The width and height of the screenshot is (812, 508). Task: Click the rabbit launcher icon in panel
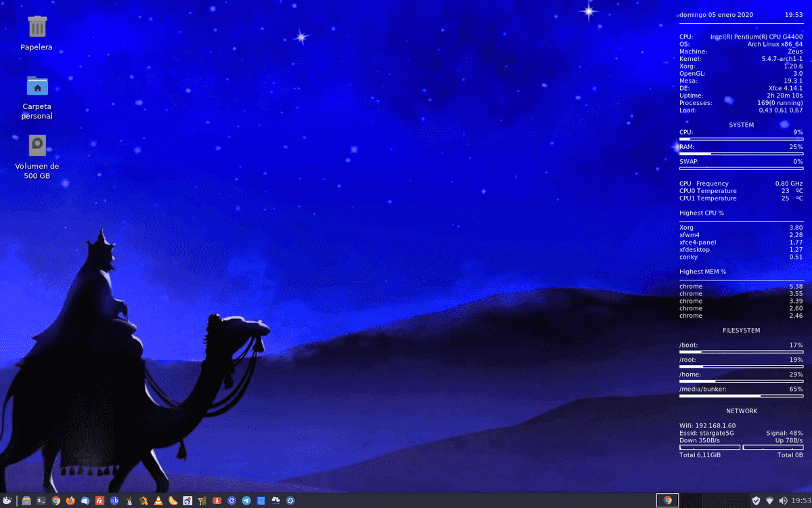[x=129, y=501]
